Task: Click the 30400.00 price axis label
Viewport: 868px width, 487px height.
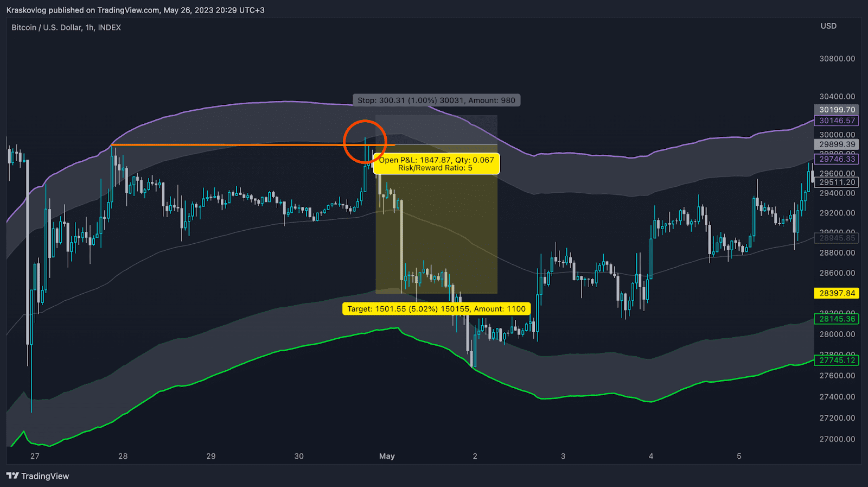Action: 837,97
